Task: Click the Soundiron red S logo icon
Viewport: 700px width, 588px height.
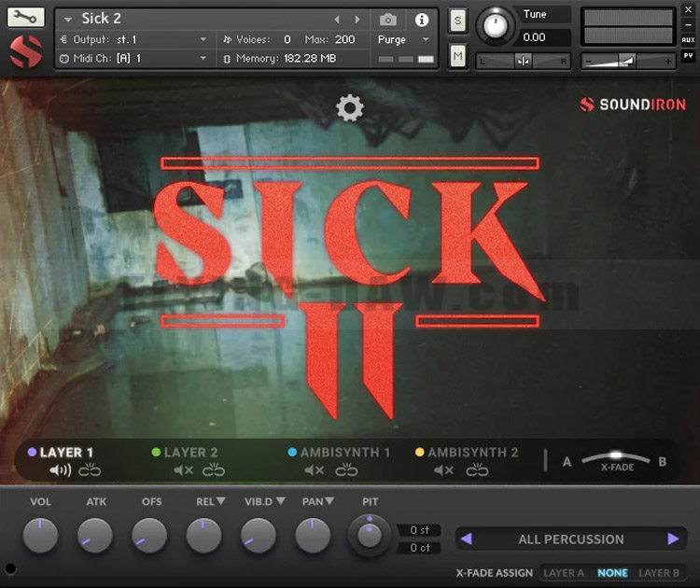Action: (x=26, y=51)
